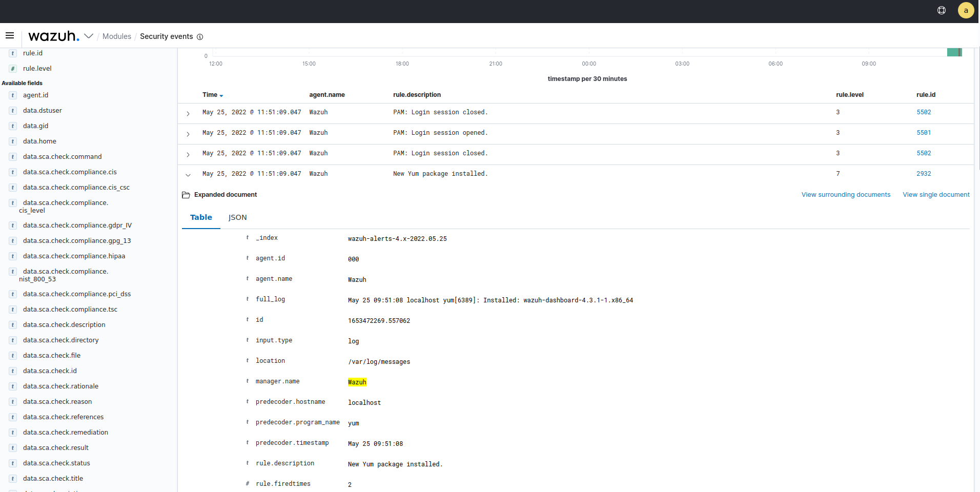The width and height of the screenshot is (980, 492).
Task: Toggle sort order on the Time column
Action: click(x=221, y=95)
